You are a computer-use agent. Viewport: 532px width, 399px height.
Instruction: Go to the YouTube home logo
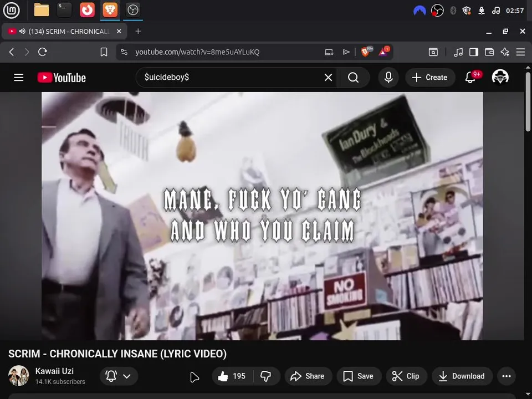pyautogui.click(x=62, y=78)
